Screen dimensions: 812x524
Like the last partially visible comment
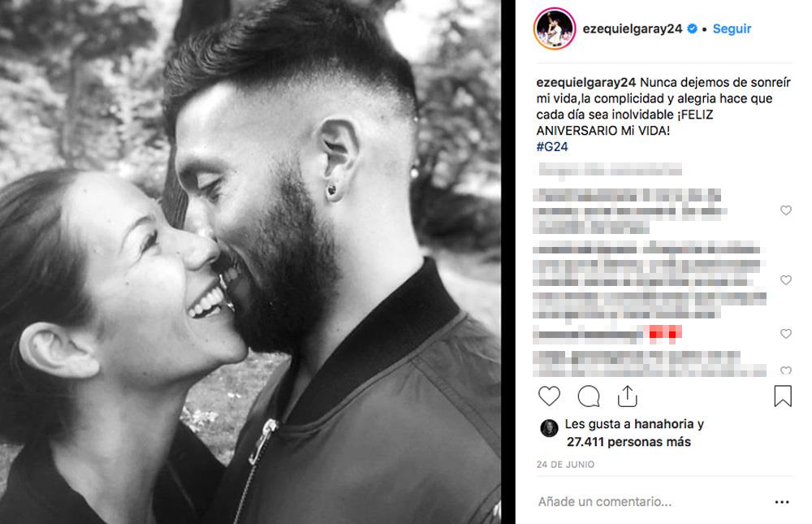785,370
